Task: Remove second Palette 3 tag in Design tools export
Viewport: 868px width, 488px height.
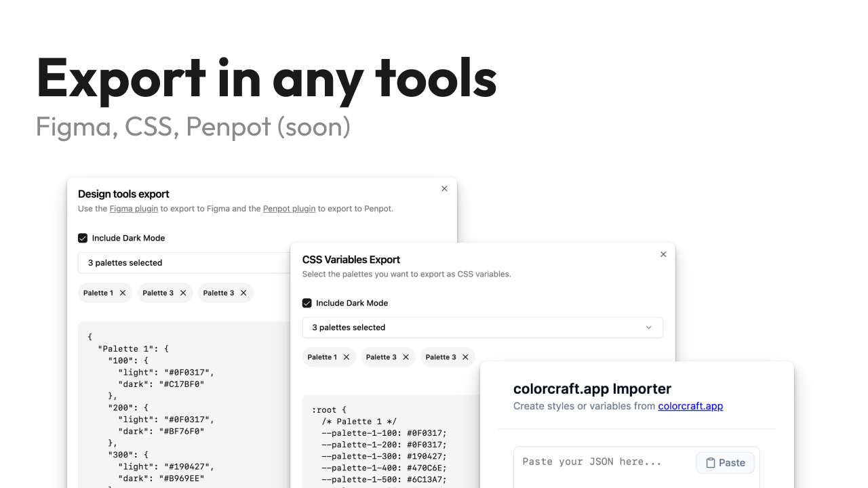Action: [x=243, y=293]
